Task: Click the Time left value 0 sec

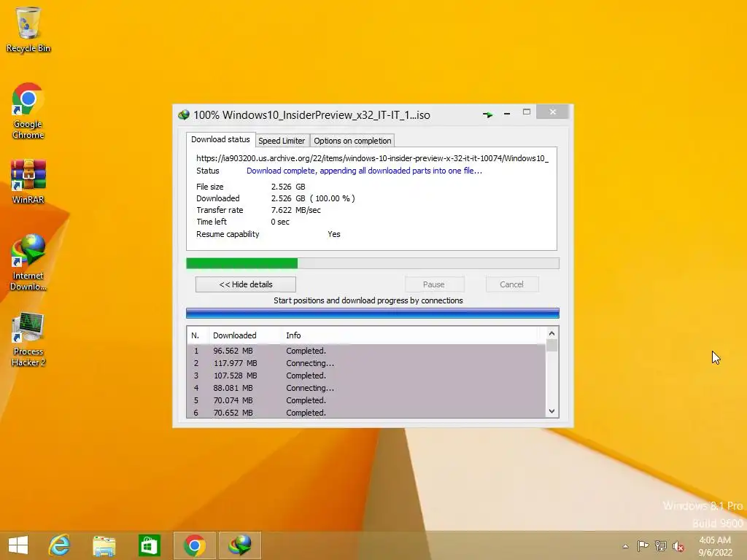Action: pos(280,222)
